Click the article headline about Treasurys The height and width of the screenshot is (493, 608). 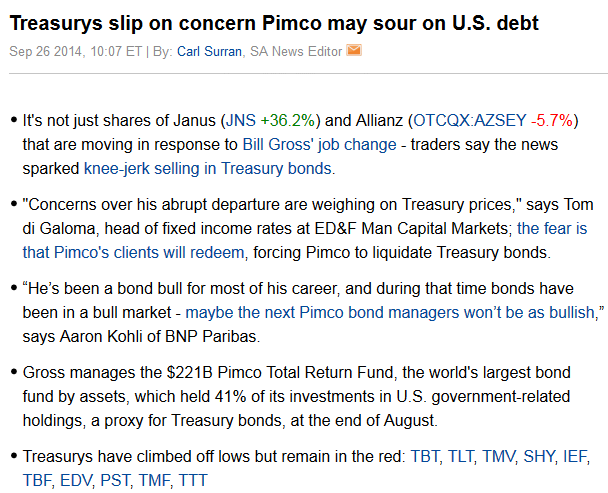point(274,23)
